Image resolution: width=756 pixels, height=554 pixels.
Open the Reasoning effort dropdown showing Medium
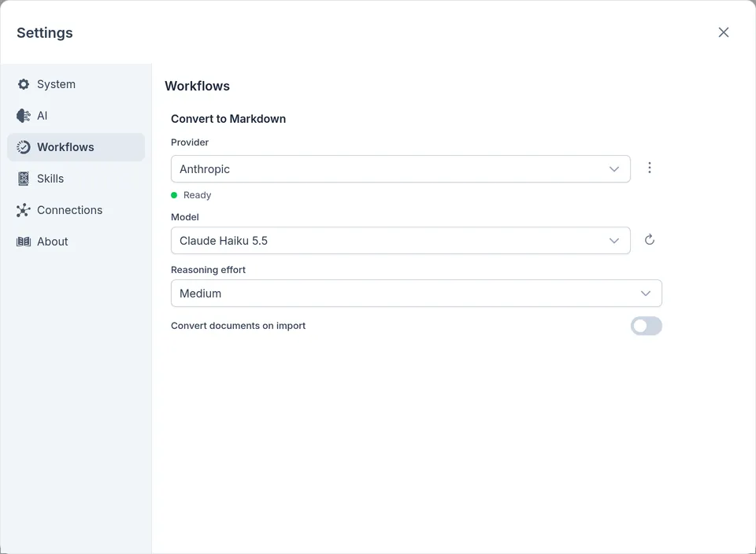417,293
